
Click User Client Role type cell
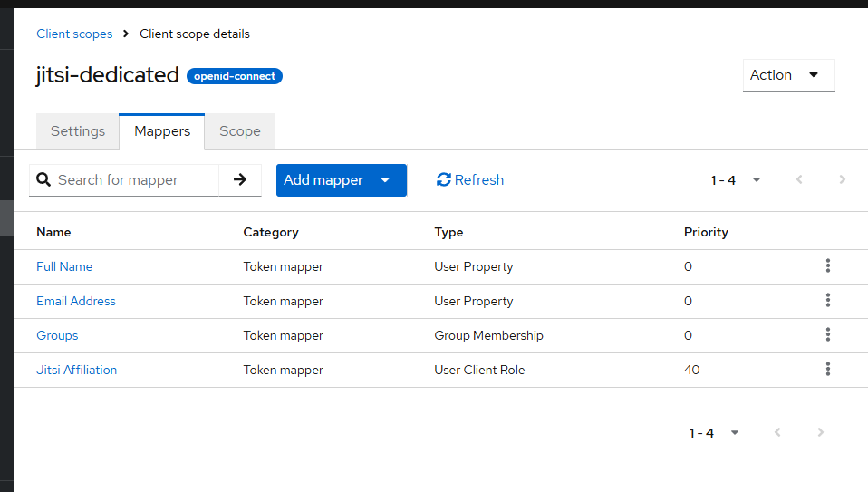click(479, 370)
